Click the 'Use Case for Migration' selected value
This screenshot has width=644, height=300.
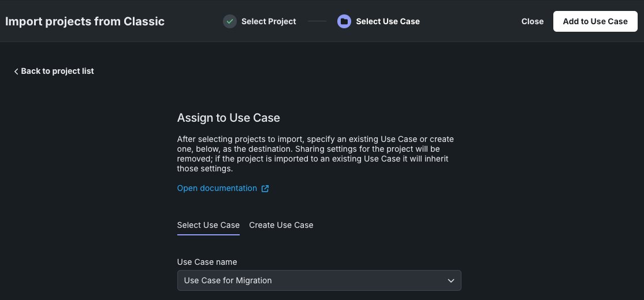click(x=228, y=280)
